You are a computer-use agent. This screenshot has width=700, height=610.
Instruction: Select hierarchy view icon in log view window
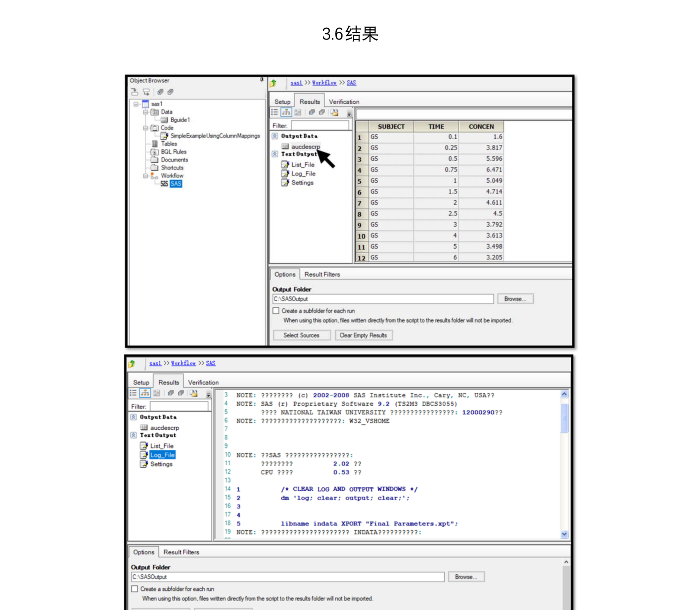(145, 393)
